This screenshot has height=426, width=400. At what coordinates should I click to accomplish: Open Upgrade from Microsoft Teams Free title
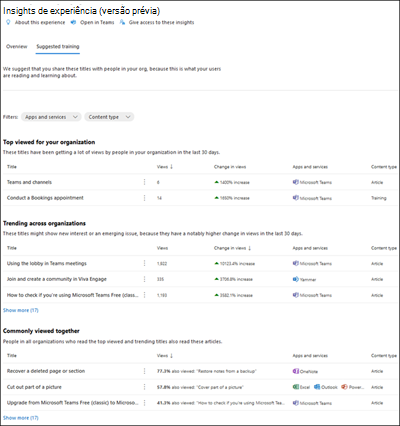tap(73, 403)
